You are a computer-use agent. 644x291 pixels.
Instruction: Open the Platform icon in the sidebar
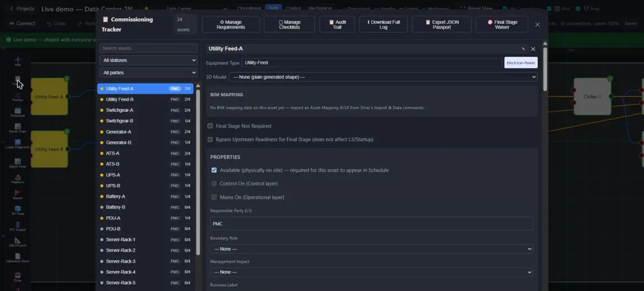[18, 179]
